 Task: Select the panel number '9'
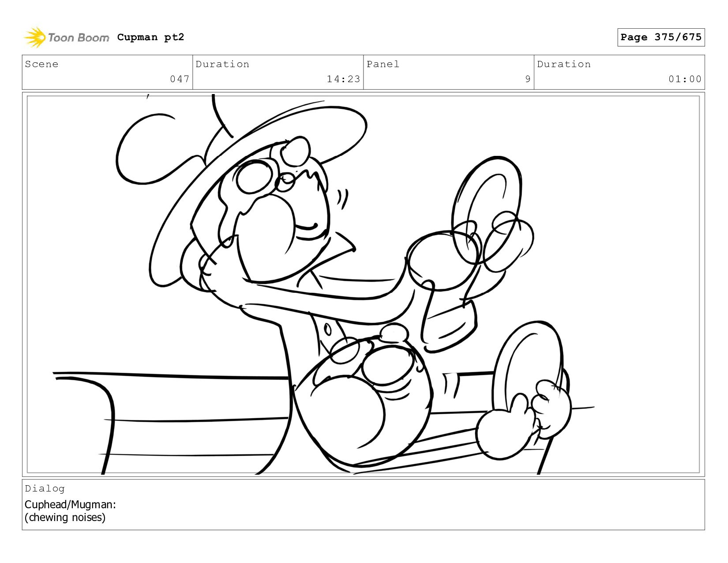coord(528,79)
